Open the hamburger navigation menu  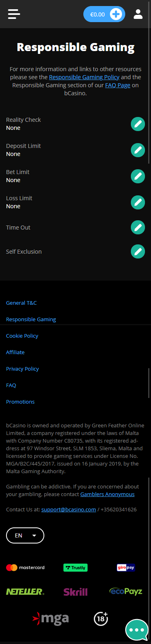click(x=14, y=14)
